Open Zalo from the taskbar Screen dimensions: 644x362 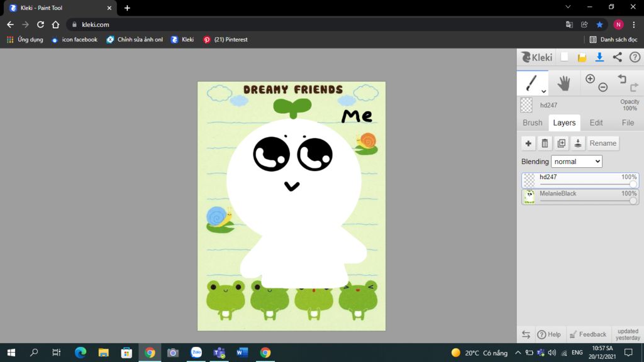coord(196,353)
